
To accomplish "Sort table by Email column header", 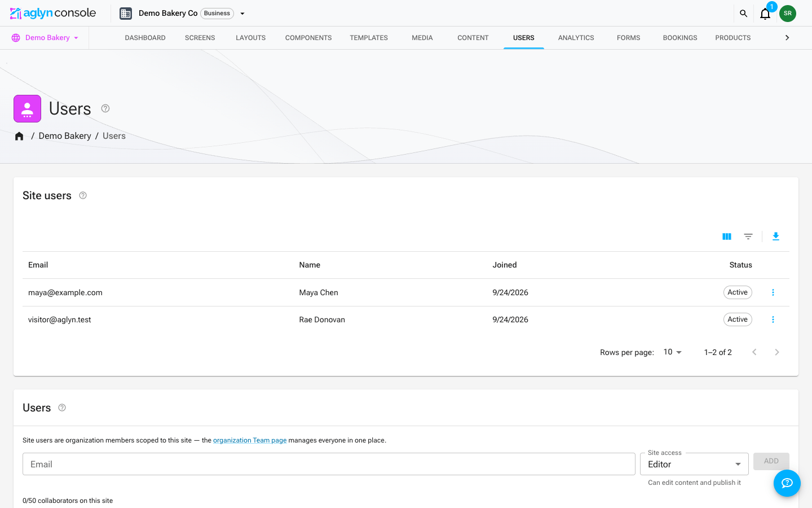I will [x=38, y=265].
